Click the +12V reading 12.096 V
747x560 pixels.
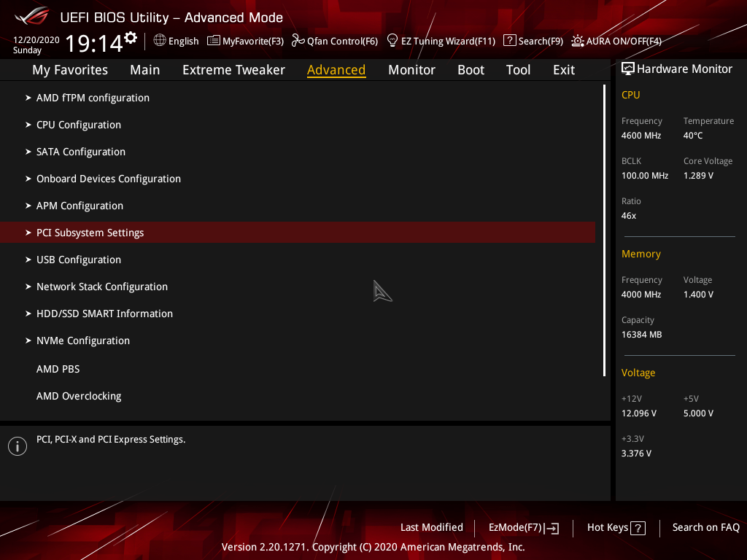(x=639, y=413)
